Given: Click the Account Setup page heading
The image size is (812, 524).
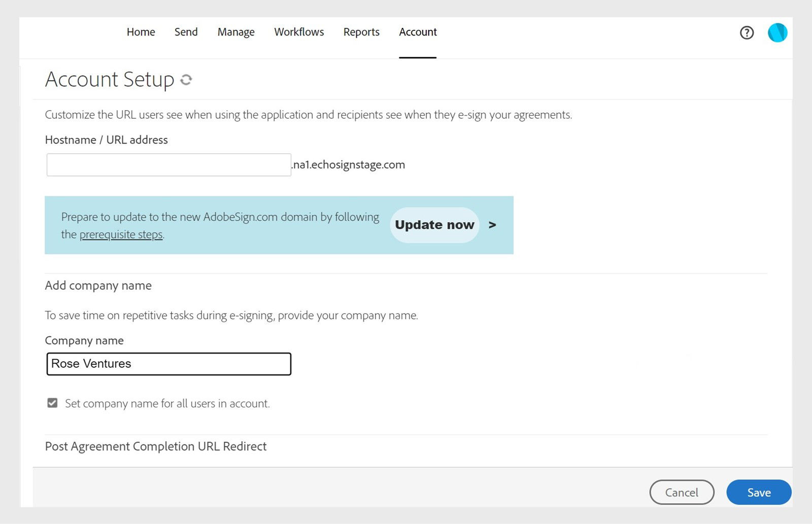Looking at the screenshot, I should 109,79.
